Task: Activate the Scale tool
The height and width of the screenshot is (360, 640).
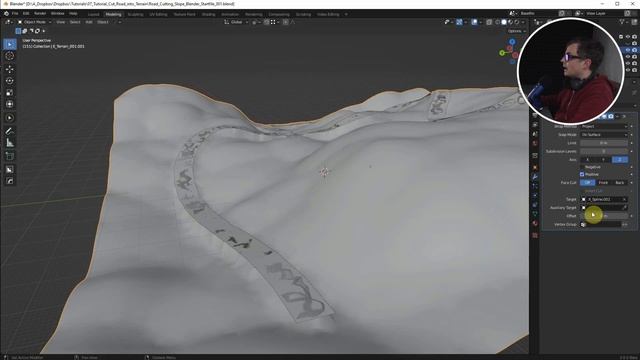Action: (x=10, y=93)
